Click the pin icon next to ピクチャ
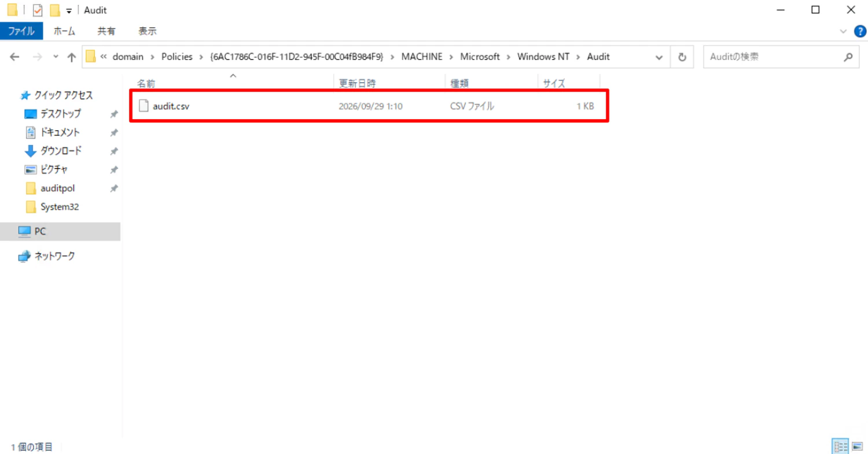 click(114, 169)
